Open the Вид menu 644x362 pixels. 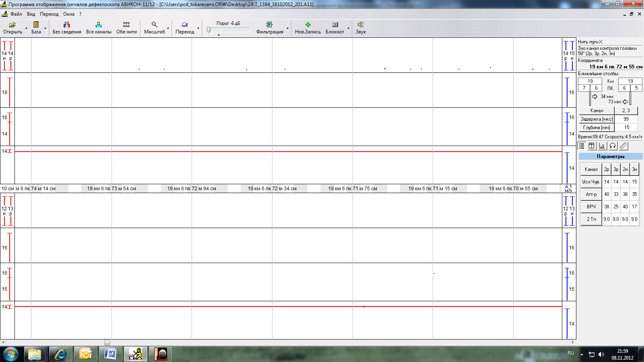[31, 14]
